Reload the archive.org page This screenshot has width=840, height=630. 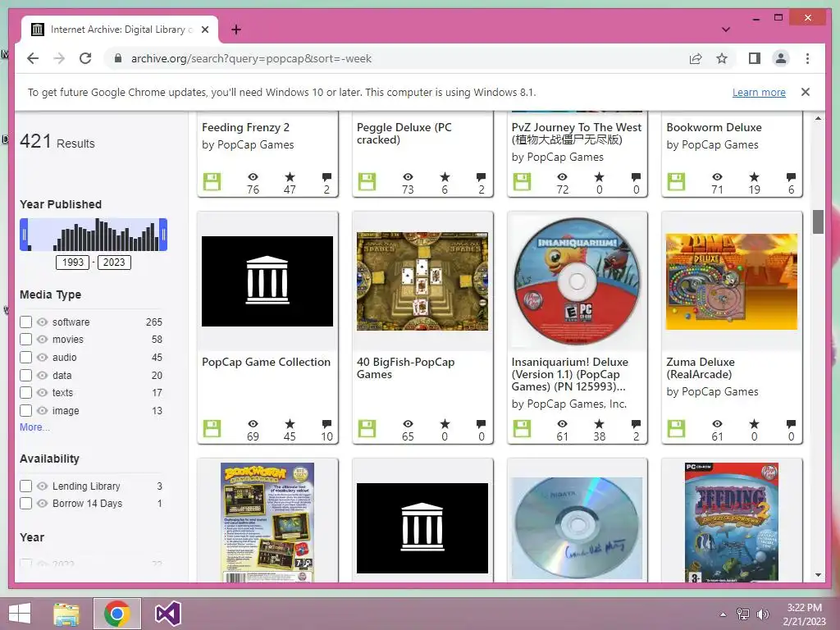[85, 58]
